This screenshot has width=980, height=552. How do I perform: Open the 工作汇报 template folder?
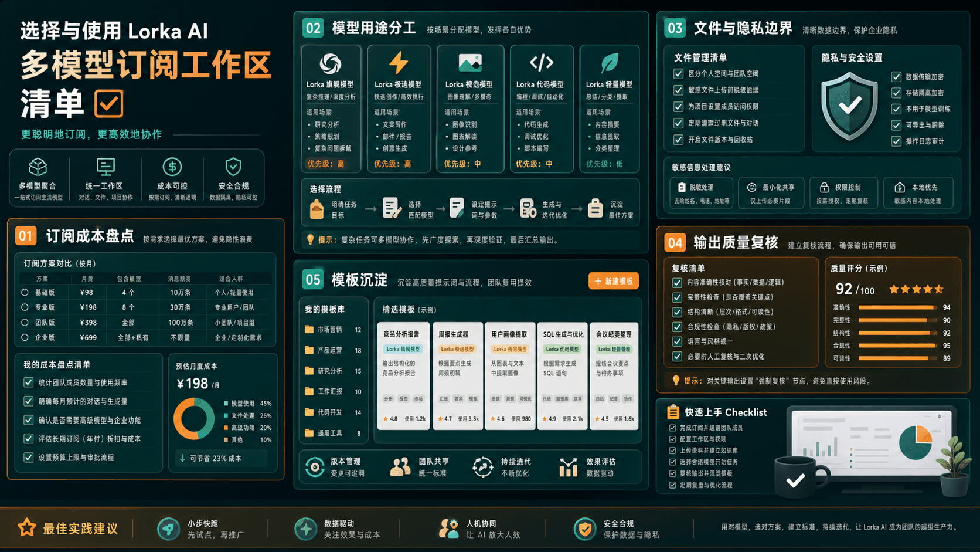tap(333, 391)
